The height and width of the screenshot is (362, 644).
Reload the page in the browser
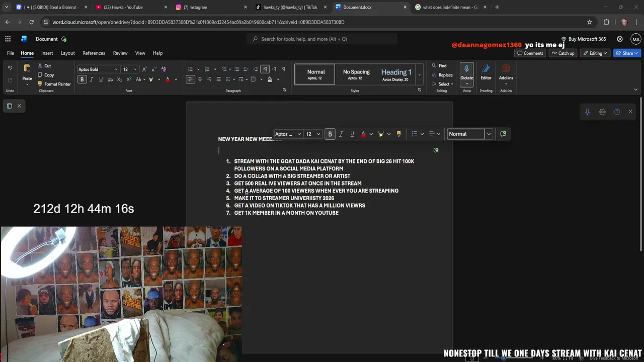31,22
